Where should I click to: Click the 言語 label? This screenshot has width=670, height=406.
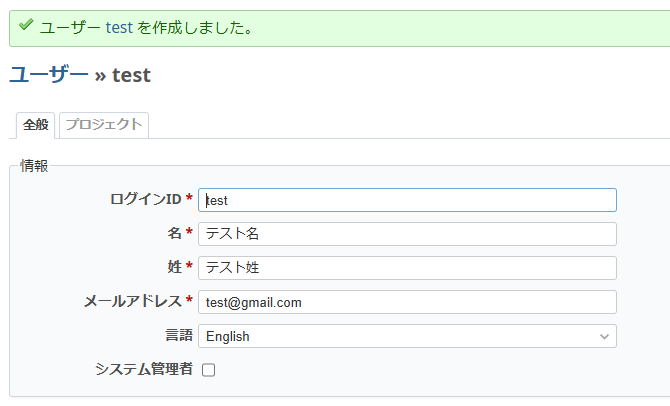point(179,335)
